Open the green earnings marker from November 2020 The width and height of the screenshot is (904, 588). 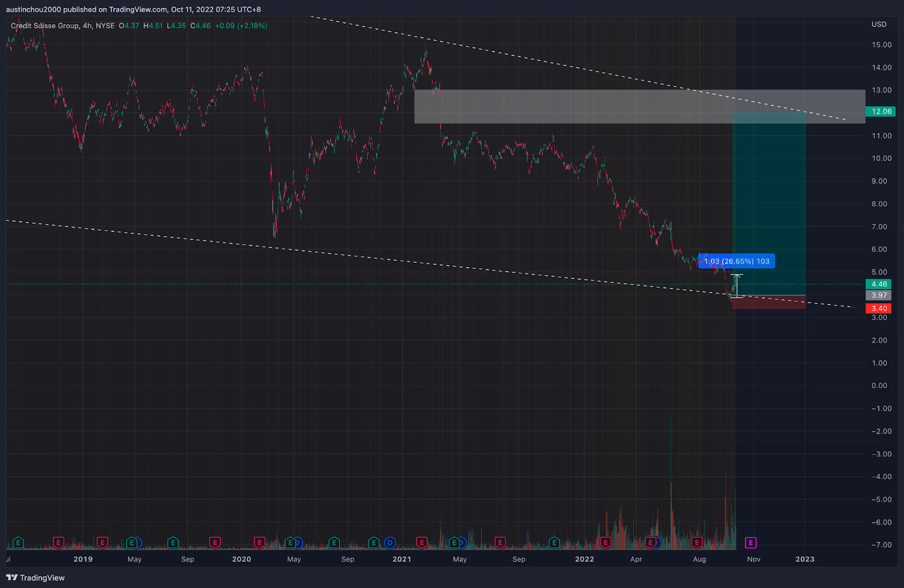(373, 543)
